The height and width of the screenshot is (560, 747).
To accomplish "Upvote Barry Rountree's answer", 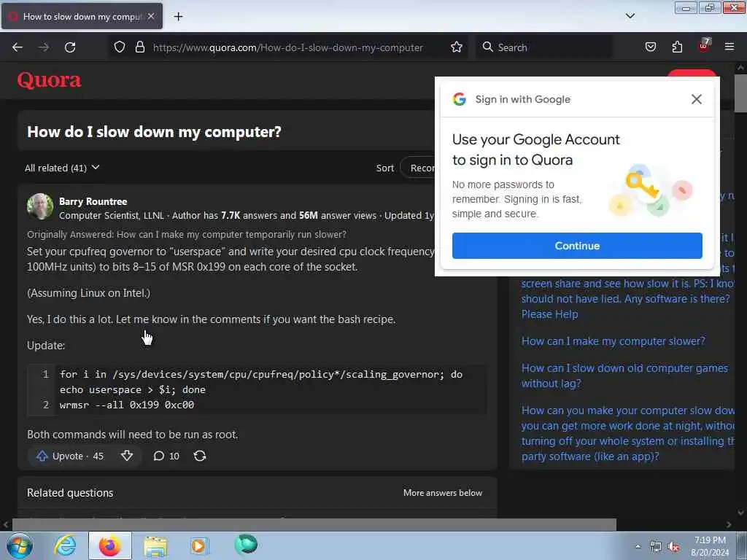I will 70,456.
